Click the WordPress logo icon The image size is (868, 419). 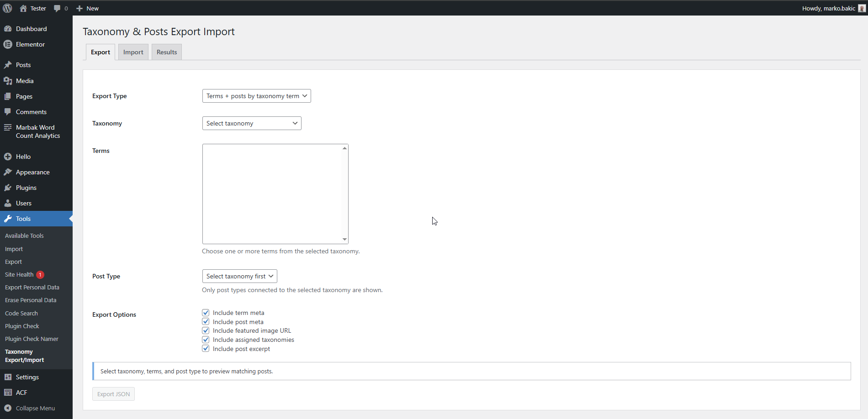click(7, 8)
